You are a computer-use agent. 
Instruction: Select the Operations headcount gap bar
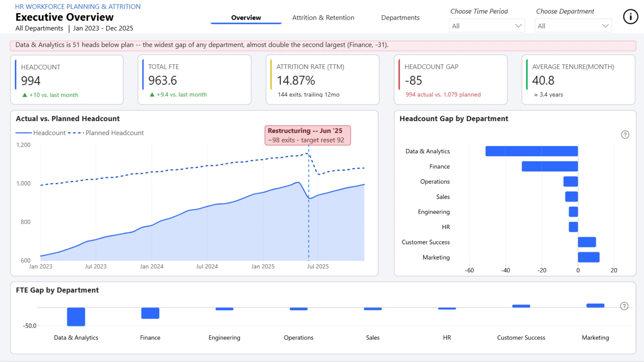(x=571, y=181)
